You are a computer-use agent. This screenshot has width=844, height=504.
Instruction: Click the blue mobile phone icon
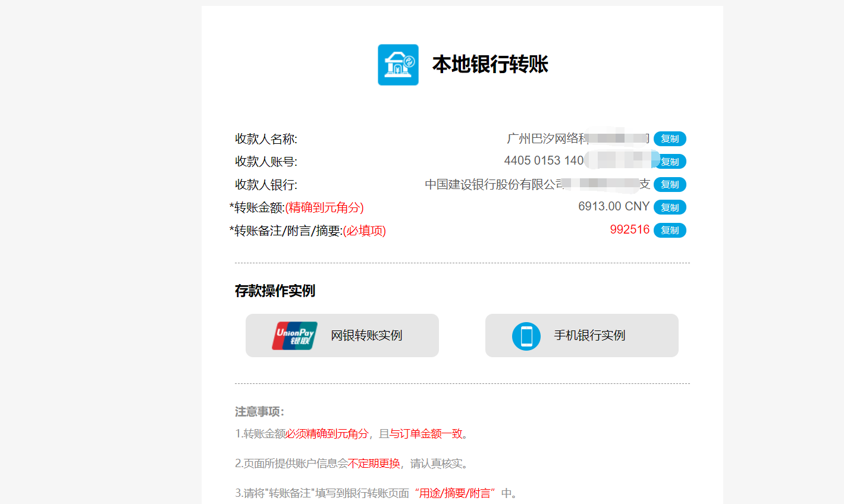coord(526,336)
